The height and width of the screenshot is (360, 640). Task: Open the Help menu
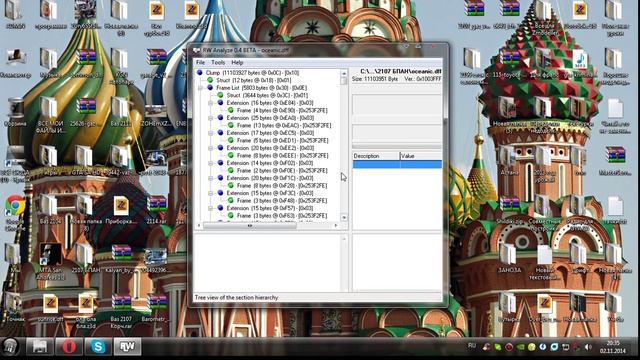point(237,62)
